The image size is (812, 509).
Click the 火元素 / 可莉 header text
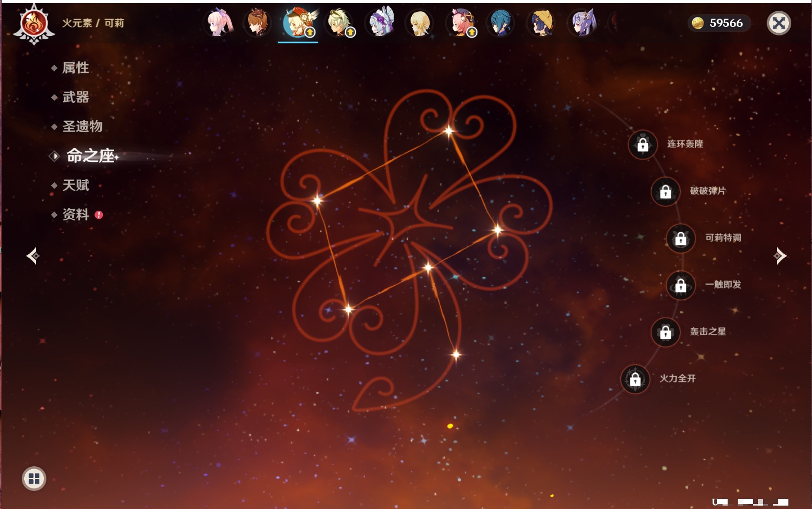pos(93,23)
